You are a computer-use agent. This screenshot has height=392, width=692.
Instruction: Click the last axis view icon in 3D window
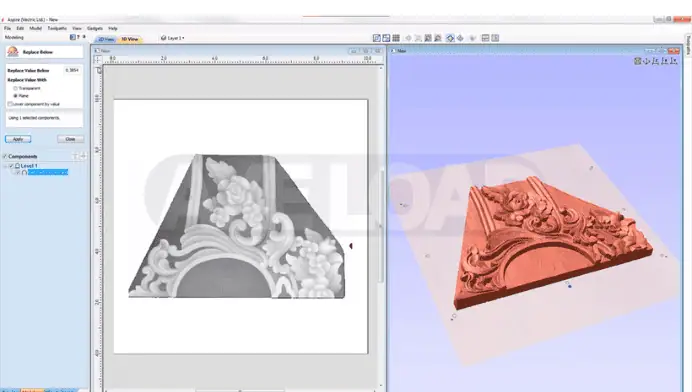[674, 61]
